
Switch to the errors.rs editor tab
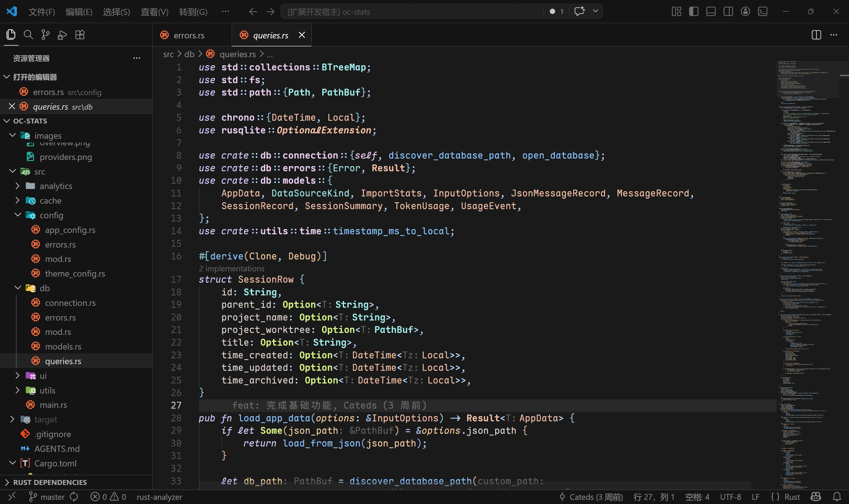192,35
